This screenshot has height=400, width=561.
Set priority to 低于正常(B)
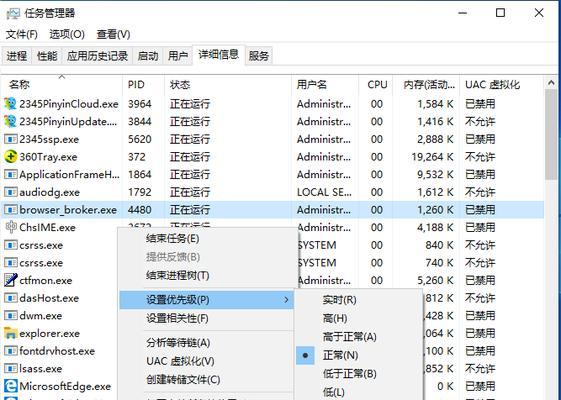pos(358,374)
